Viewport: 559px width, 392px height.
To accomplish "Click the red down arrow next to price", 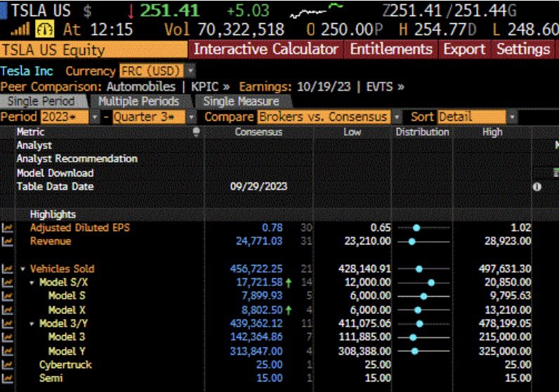I will pyautogui.click(x=131, y=11).
